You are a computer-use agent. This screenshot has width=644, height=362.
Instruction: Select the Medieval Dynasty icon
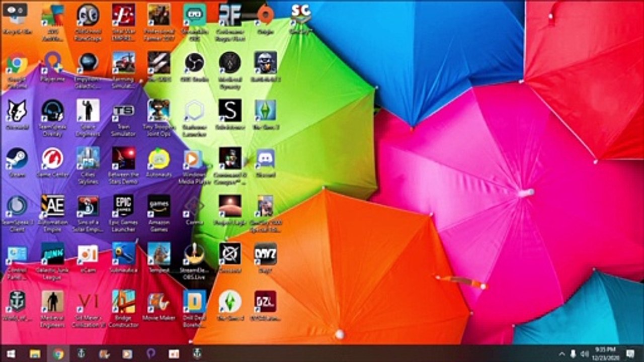tap(230, 71)
